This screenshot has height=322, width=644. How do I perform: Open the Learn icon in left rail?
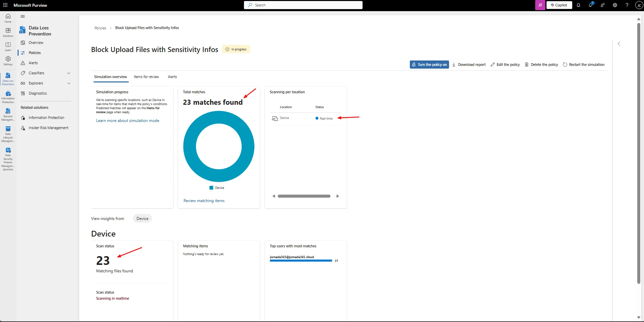[x=8, y=46]
